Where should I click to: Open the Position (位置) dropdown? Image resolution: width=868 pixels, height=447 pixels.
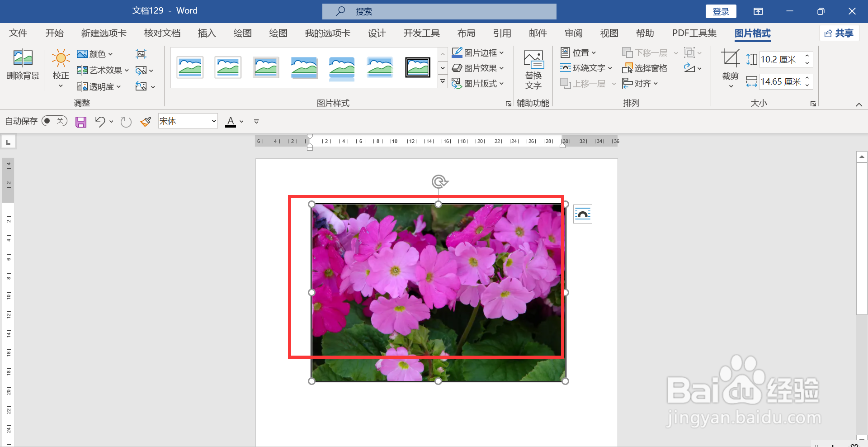[578, 52]
